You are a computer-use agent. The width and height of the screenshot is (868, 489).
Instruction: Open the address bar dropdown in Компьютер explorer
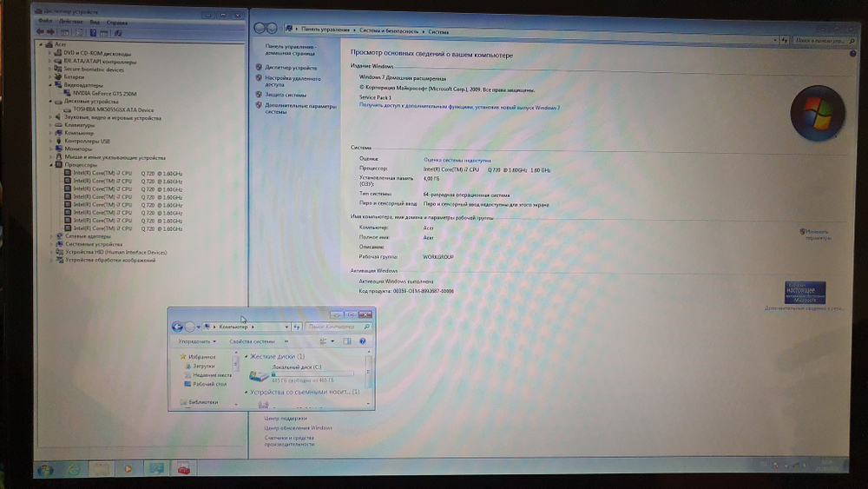286,327
